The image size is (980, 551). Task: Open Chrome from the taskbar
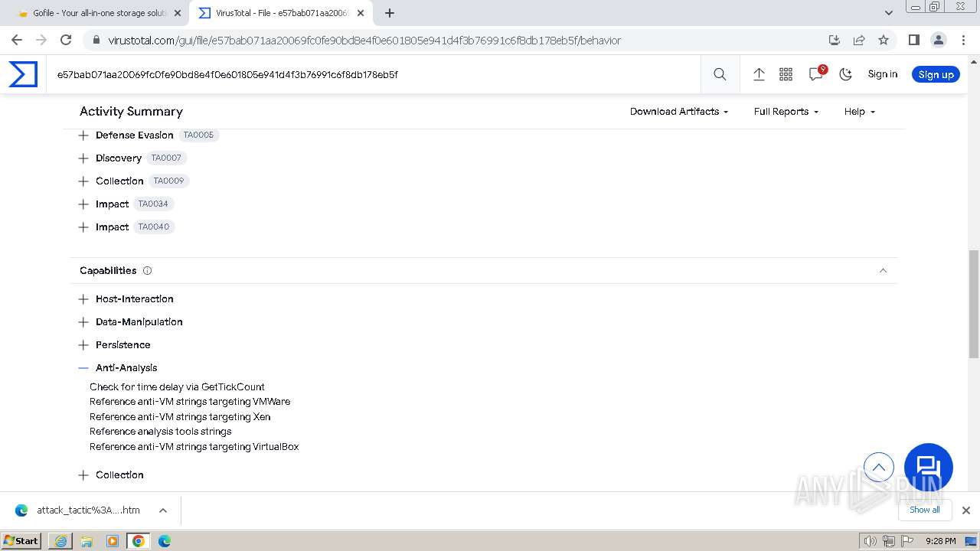pos(139,541)
